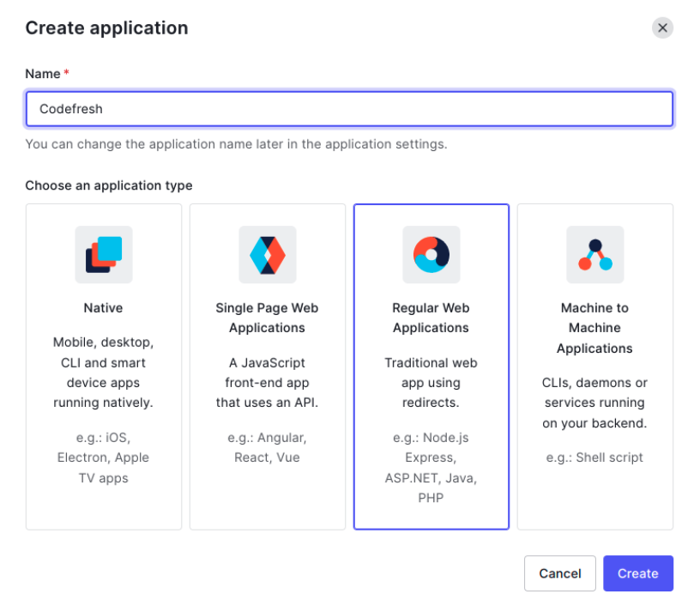
Task: Click the 'CLIs, daemons or services' description
Action: (594, 403)
